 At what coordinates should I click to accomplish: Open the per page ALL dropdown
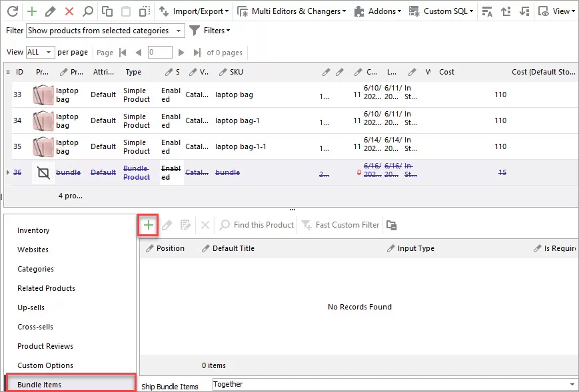(40, 53)
